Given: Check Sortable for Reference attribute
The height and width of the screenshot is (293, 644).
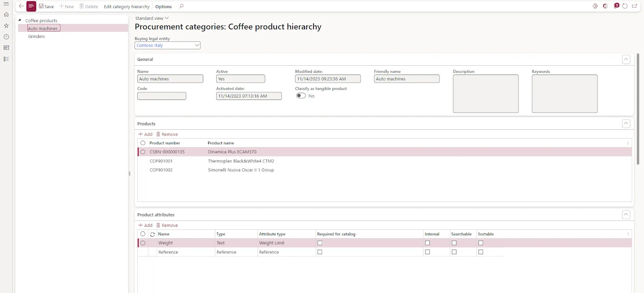Looking at the screenshot, I should 481,252.
